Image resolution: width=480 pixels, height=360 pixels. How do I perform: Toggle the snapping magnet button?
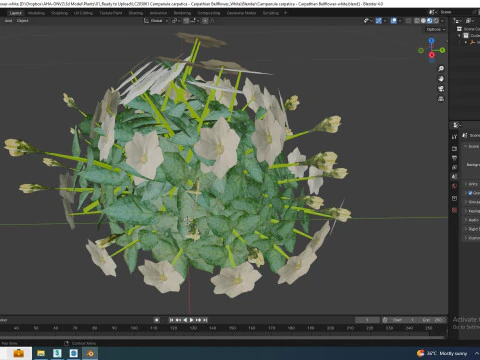pyautogui.click(x=186, y=21)
